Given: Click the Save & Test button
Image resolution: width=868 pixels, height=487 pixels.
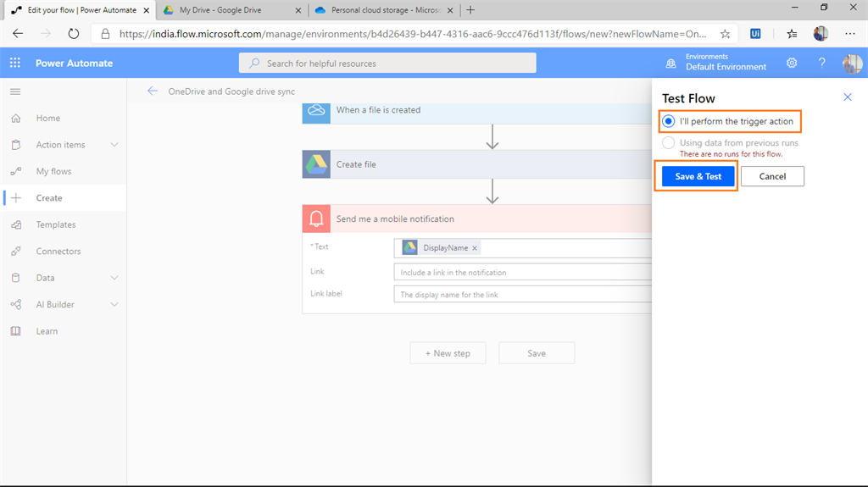Looking at the screenshot, I should coord(698,176).
